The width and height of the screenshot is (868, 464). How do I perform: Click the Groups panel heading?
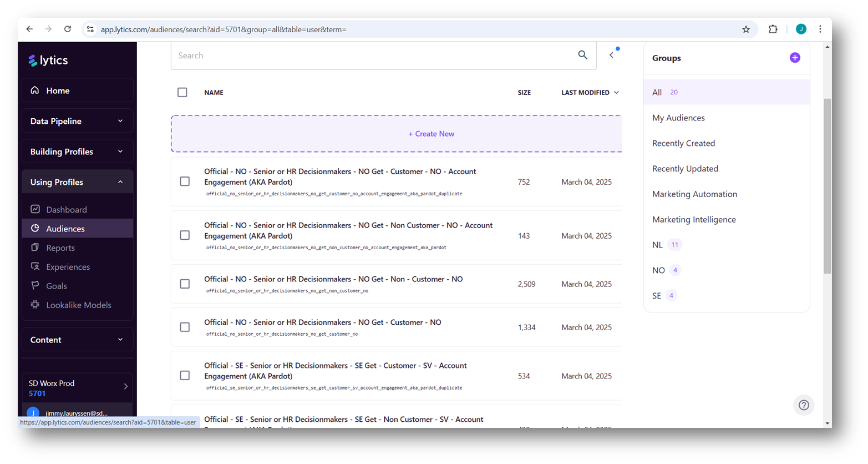point(667,58)
